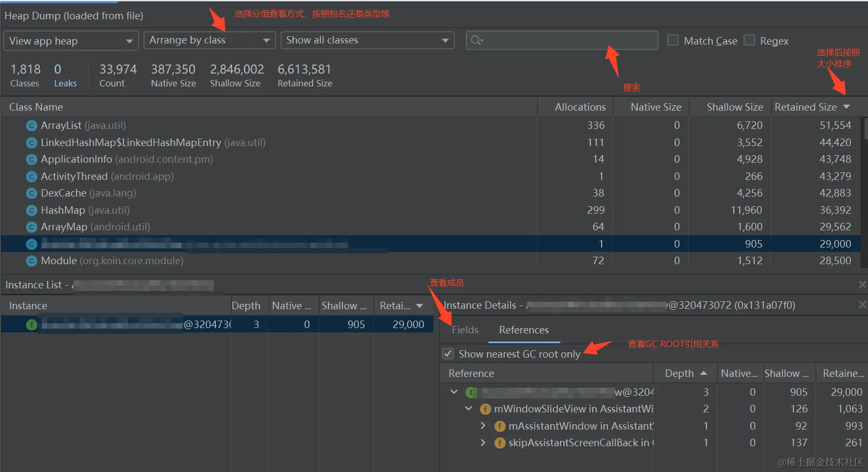
Task: Click the field icon beside mAssistantWindow
Action: (x=500, y=426)
